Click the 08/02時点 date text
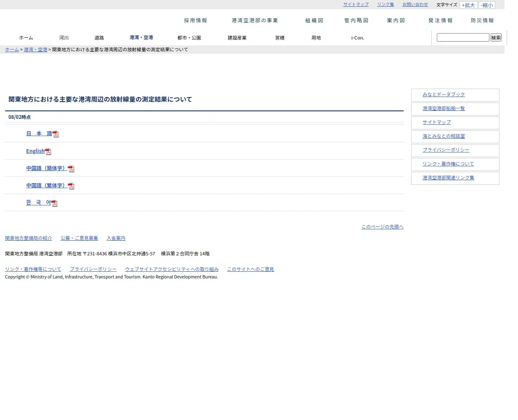 [19, 117]
